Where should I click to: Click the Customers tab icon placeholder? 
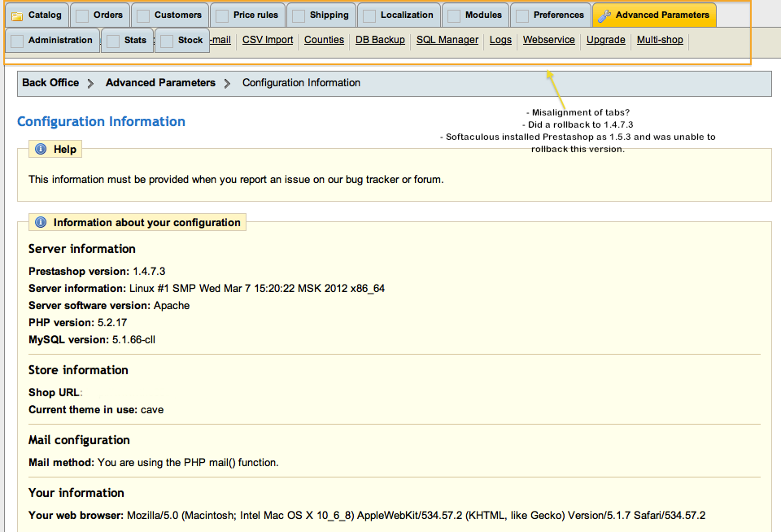143,16
